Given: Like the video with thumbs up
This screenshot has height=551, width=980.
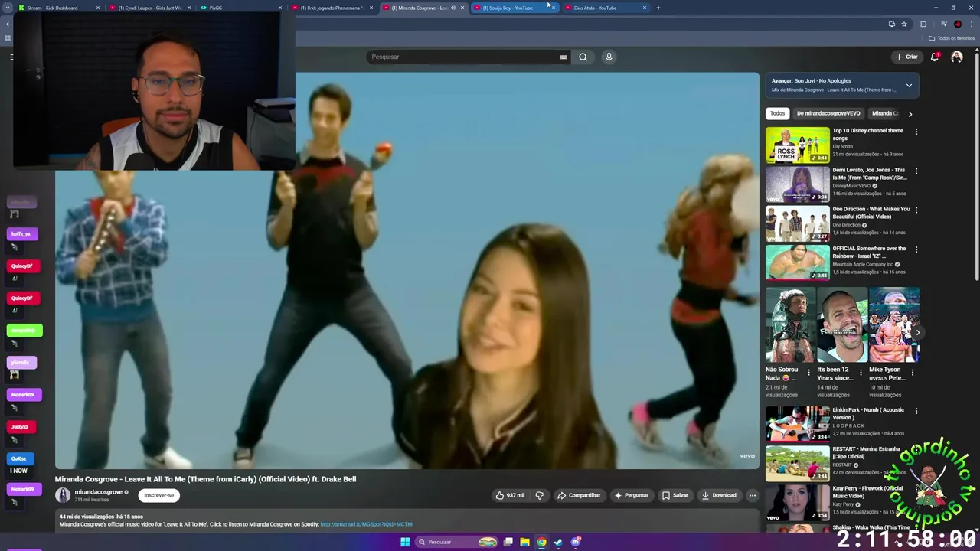Looking at the screenshot, I should [510, 495].
